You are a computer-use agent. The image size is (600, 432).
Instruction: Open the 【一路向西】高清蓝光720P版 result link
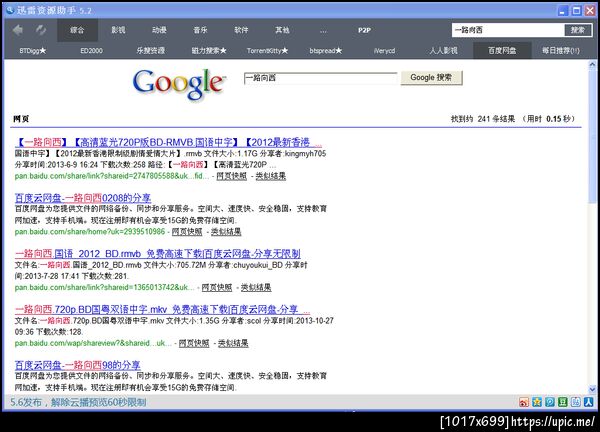[168, 143]
